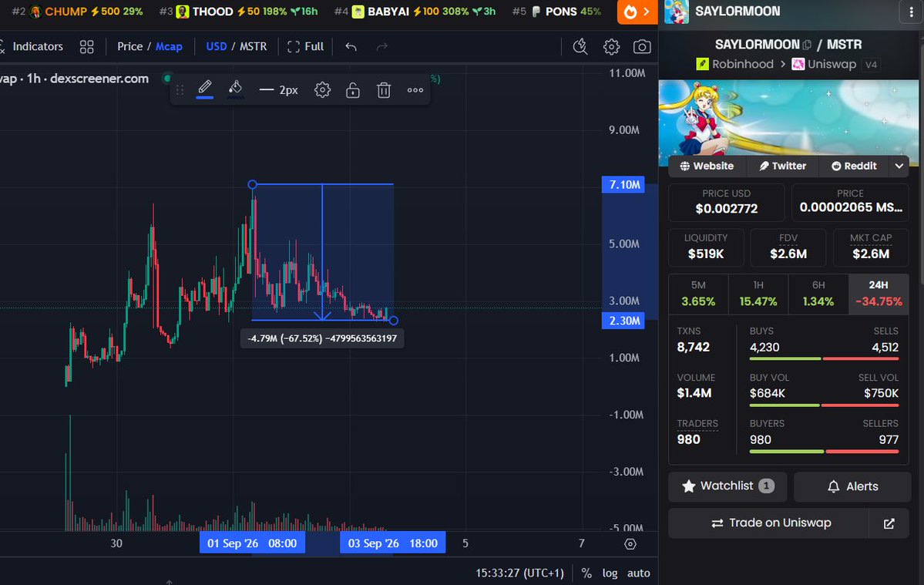Open price Alerts
The image size is (924, 585).
(x=852, y=486)
